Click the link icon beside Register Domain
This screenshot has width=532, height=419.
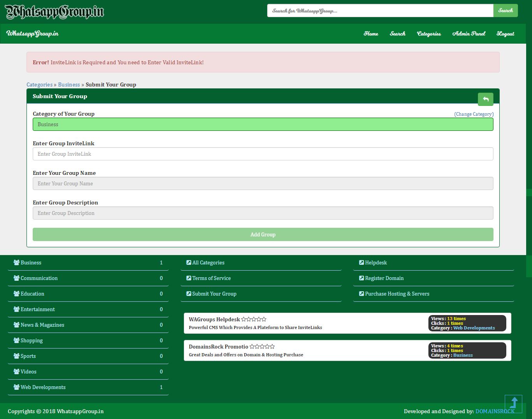click(361, 278)
